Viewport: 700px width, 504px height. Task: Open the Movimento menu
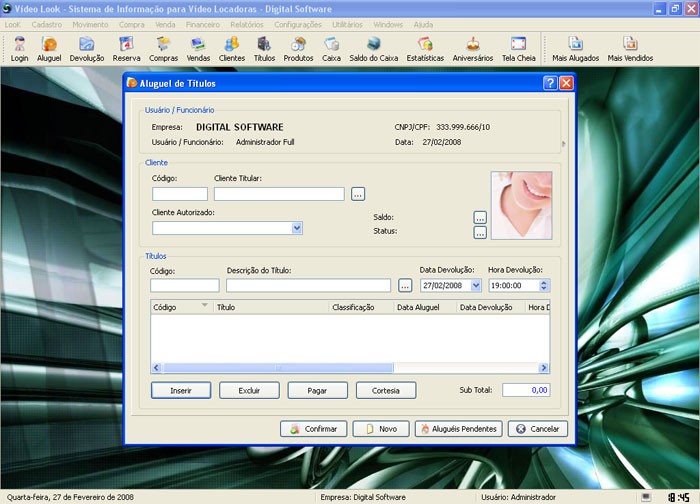tap(90, 25)
